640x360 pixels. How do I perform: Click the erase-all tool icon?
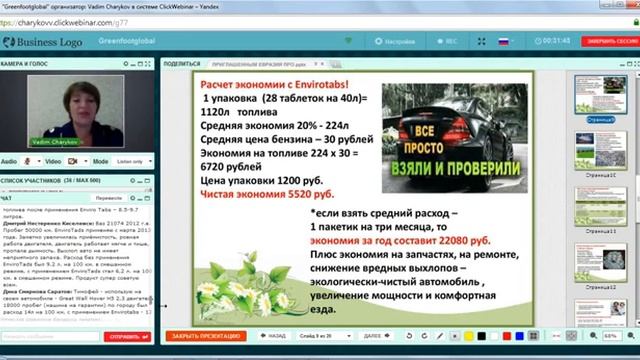(x=571, y=336)
